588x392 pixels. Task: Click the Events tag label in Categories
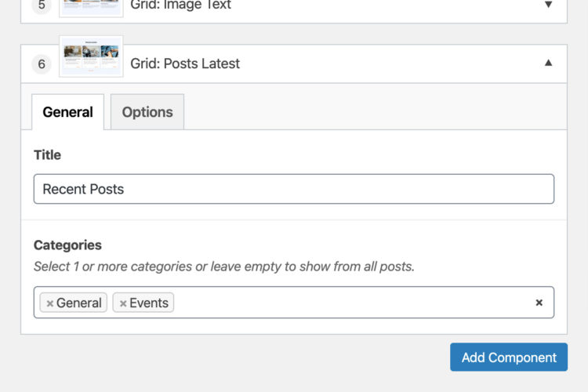149,303
